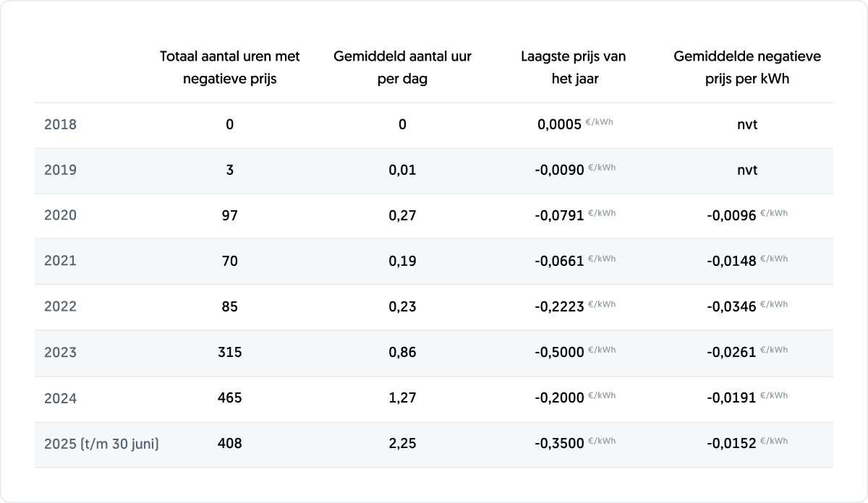
Task: Click the 315 total hours value for 2023
Action: click(229, 353)
